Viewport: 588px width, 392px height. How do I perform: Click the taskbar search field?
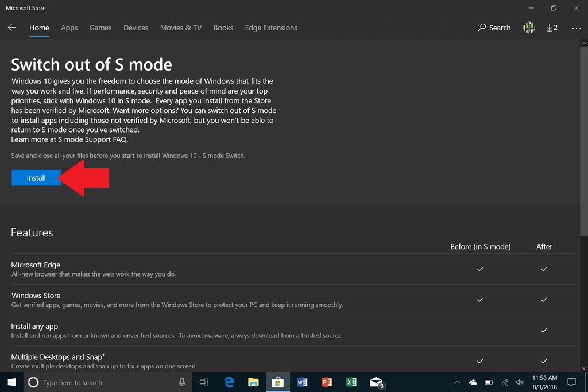tap(103, 382)
